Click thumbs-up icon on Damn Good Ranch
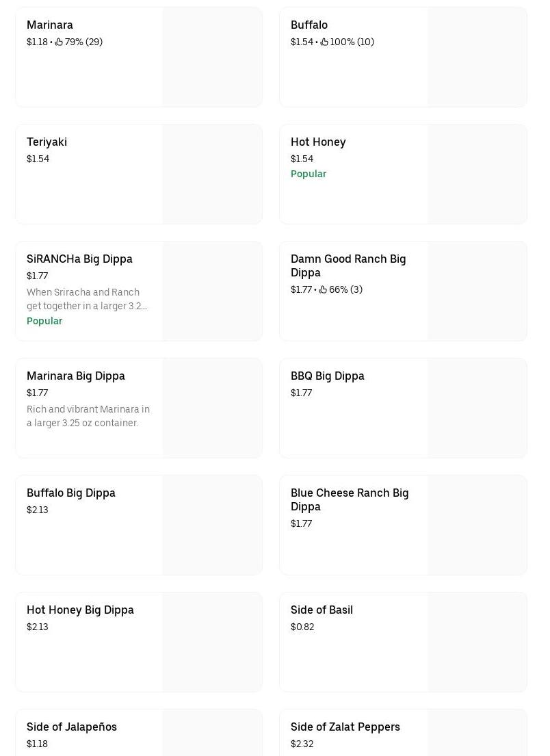Image resolution: width=550 pixels, height=756 pixels. 323,289
